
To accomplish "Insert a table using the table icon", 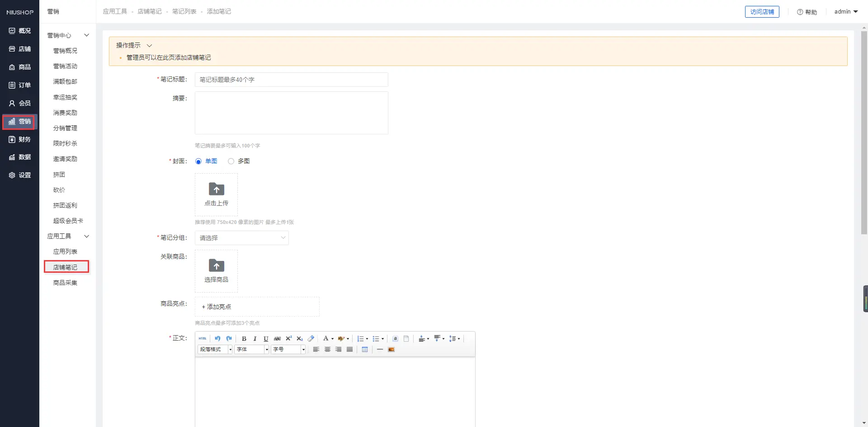I will point(365,350).
